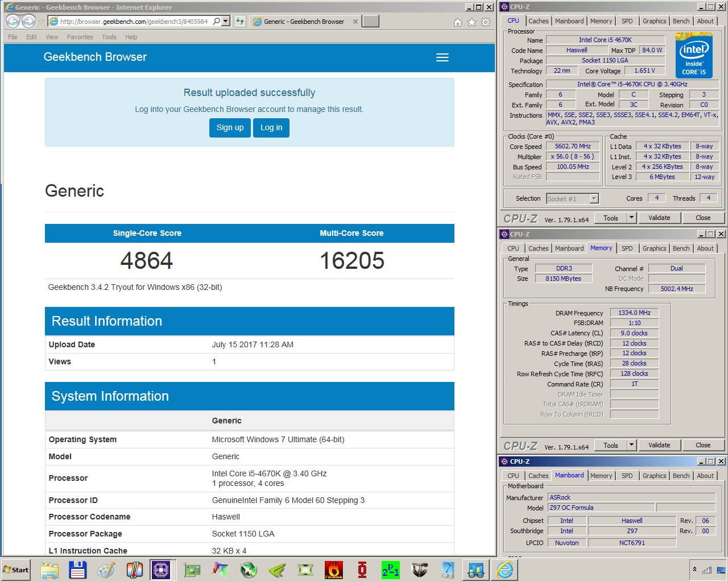Click the green 2p-1 Prime taskbar icon
728x582 pixels.
391,570
